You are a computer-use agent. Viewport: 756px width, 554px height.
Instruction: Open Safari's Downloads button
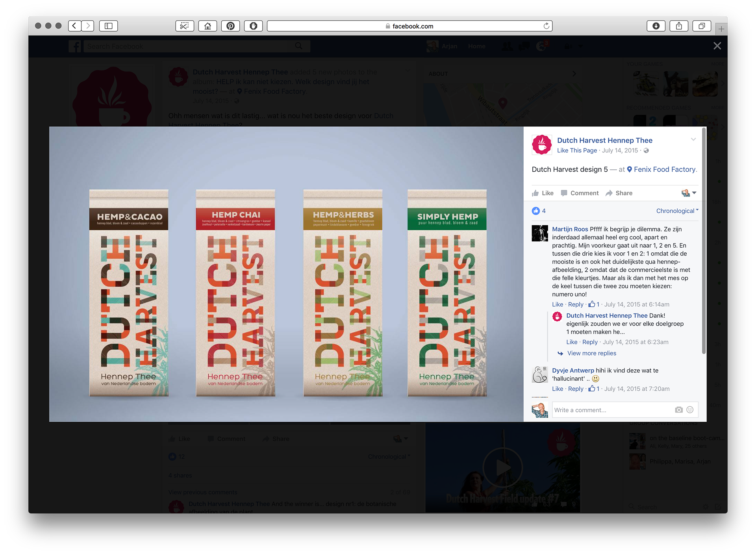[x=656, y=26]
